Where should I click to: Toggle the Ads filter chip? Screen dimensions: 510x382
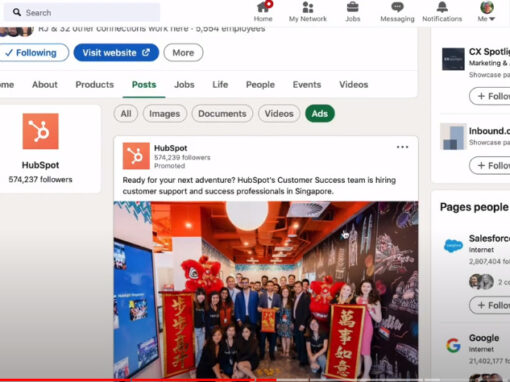pyautogui.click(x=320, y=114)
